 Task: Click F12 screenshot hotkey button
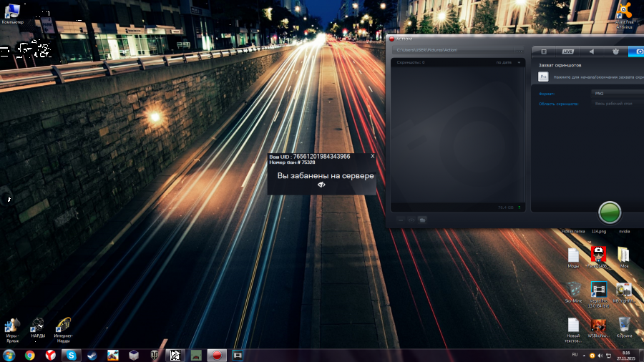543,77
